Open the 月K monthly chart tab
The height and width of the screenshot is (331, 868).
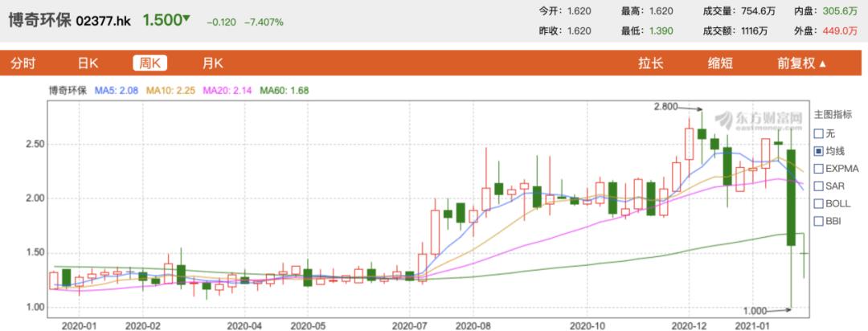coord(212,63)
